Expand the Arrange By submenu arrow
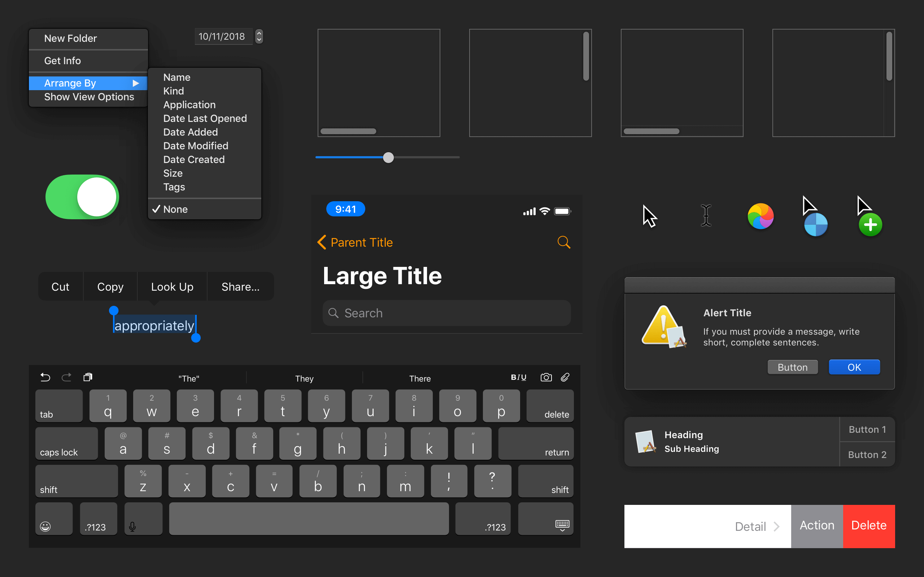The height and width of the screenshot is (577, 924). pos(136,83)
